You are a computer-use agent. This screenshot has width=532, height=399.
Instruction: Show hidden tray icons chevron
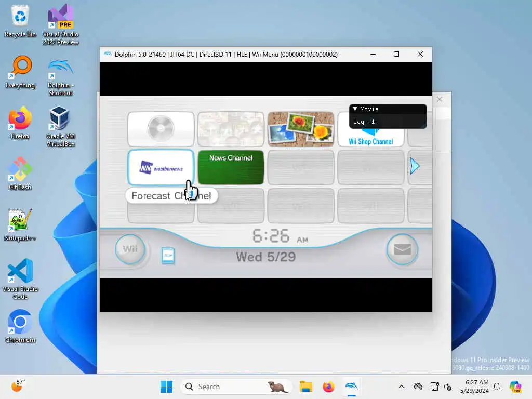(402, 387)
